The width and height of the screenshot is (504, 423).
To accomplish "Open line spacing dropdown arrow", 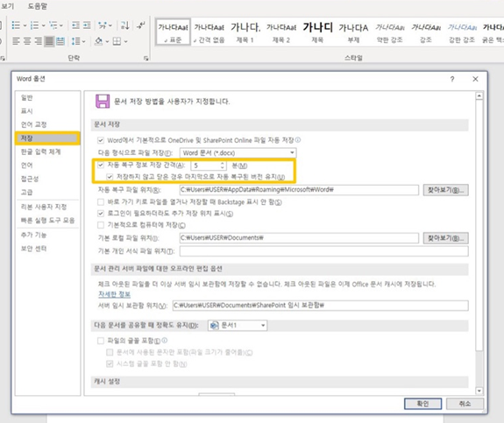I will [x=84, y=41].
